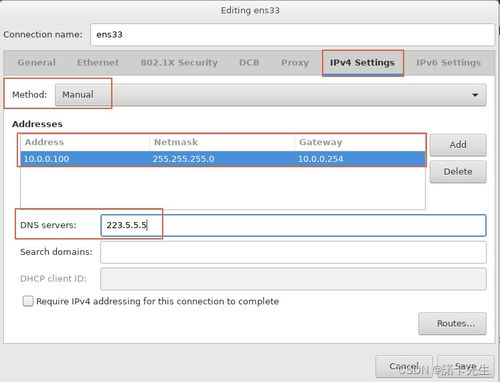This screenshot has height=382, width=500.
Task: Click the Add address button
Action: click(x=458, y=145)
